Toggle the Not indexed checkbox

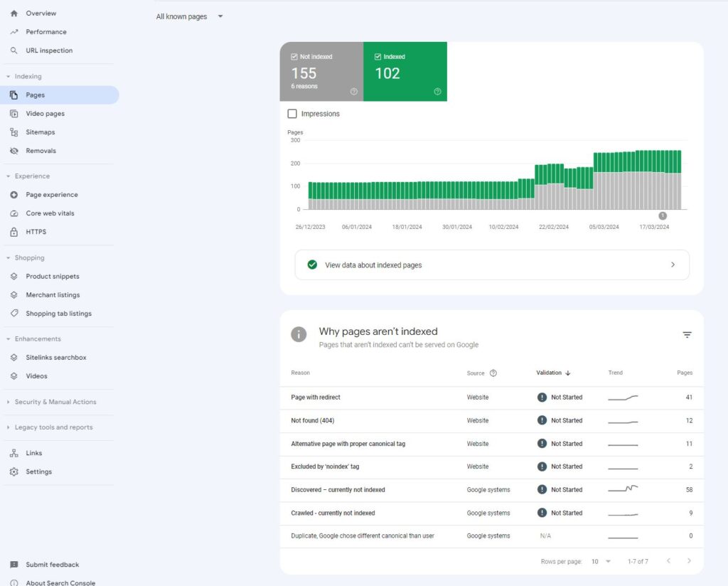tap(294, 57)
